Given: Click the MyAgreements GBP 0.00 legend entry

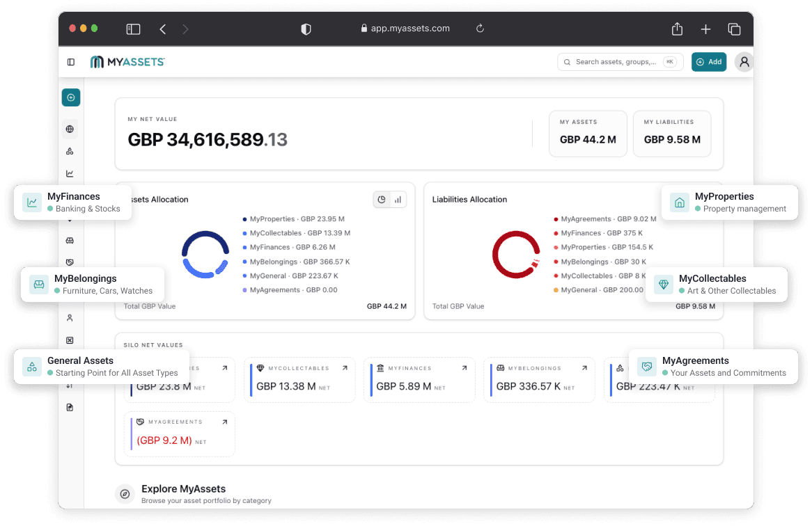Looking at the screenshot, I should point(290,289).
